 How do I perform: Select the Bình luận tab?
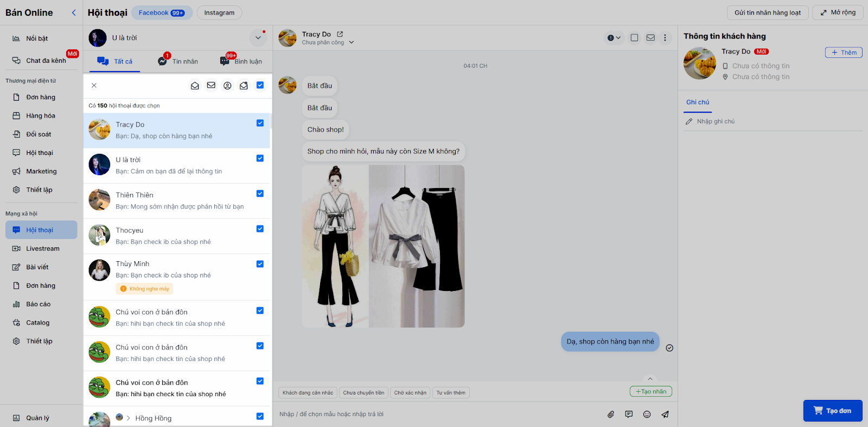coord(241,61)
